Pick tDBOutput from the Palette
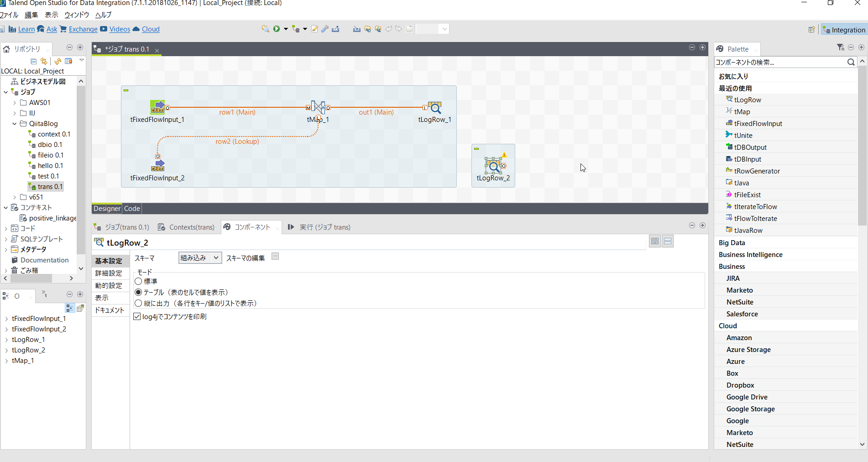868x462 pixels. (751, 147)
